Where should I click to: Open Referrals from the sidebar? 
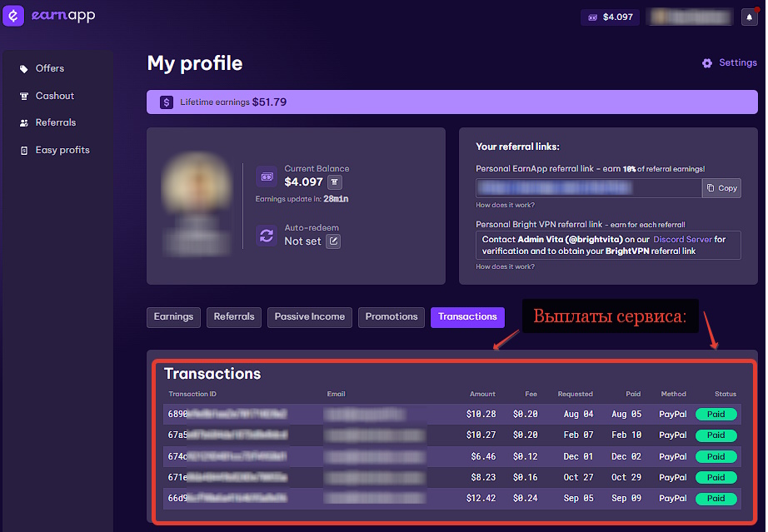tap(55, 122)
